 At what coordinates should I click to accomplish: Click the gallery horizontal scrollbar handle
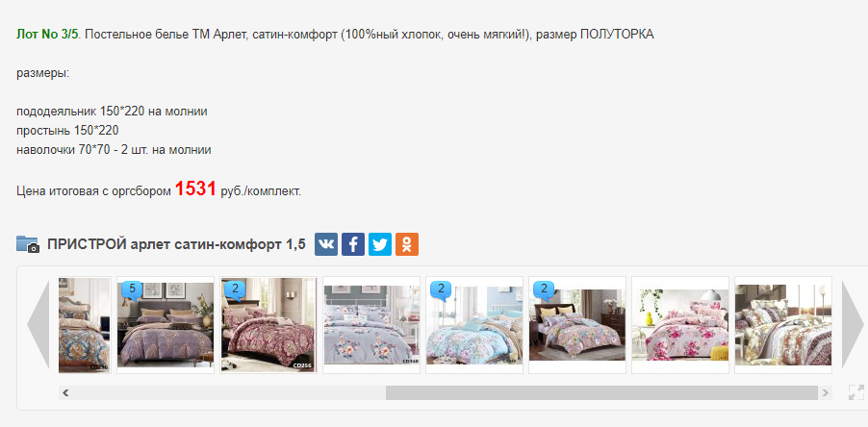pos(601,392)
